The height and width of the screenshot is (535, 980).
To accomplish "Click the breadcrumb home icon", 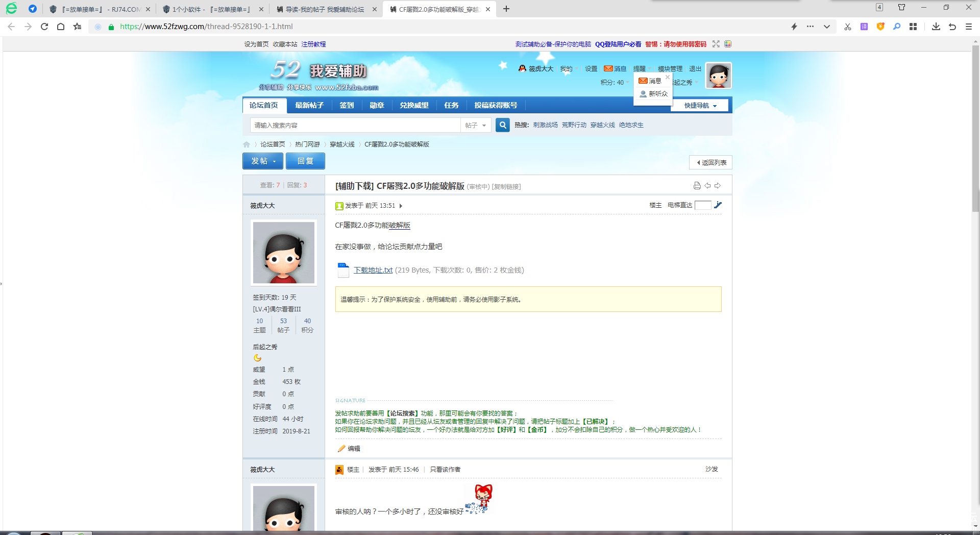I will point(247,144).
